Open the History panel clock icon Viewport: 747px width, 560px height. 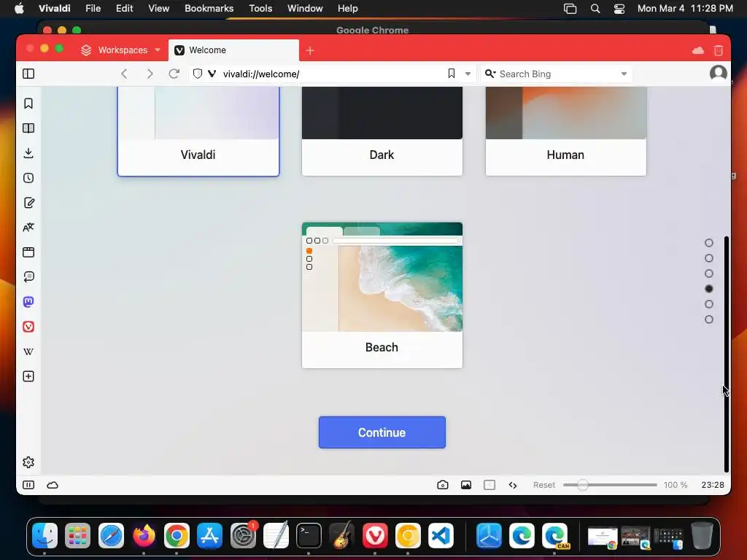point(28,178)
